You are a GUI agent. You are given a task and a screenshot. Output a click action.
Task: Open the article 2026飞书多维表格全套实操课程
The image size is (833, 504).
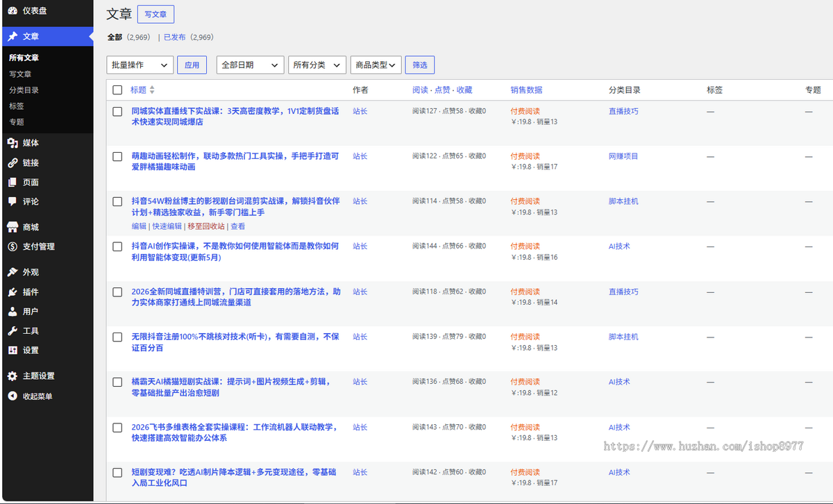(235, 432)
